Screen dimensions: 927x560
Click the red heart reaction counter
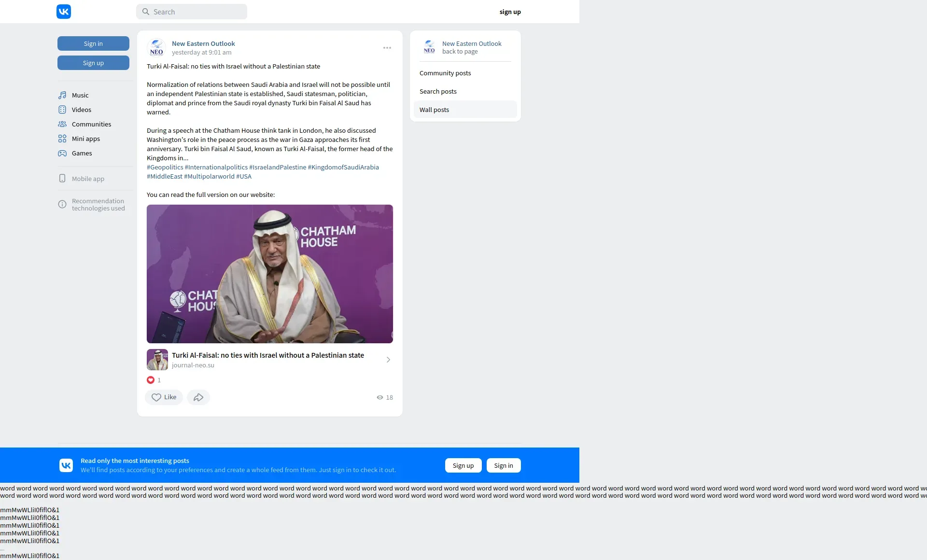[151, 380]
